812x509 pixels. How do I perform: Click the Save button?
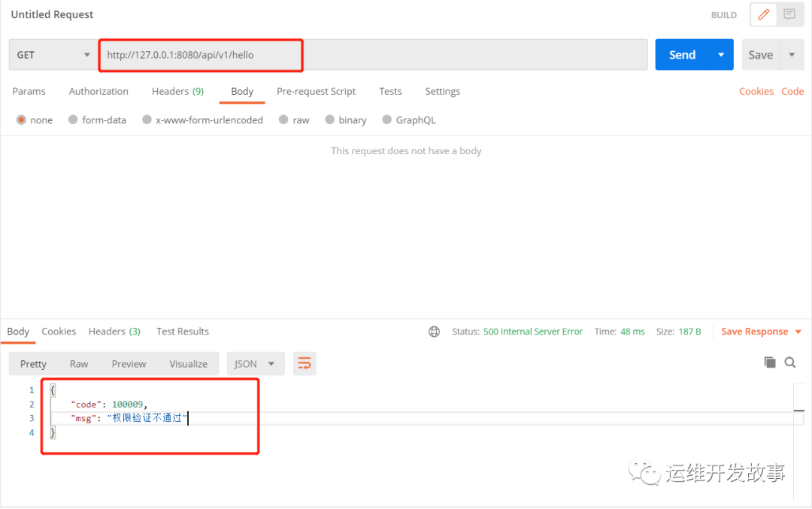tap(760, 55)
